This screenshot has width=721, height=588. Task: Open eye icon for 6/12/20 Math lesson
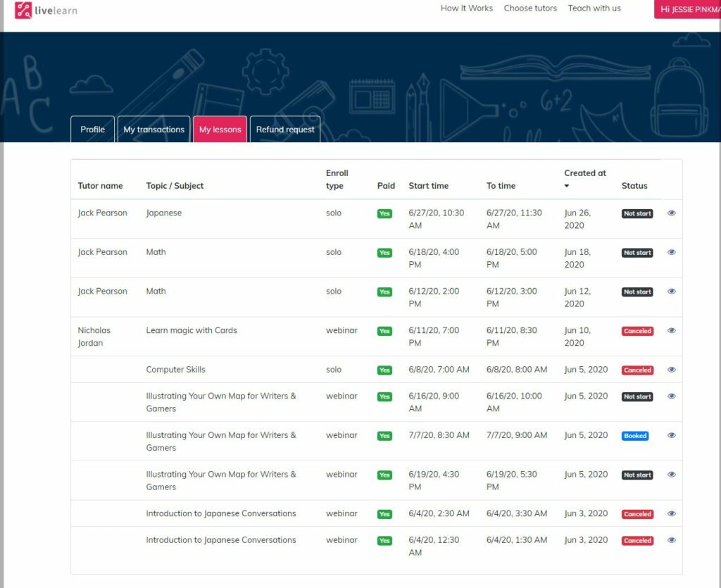(671, 292)
